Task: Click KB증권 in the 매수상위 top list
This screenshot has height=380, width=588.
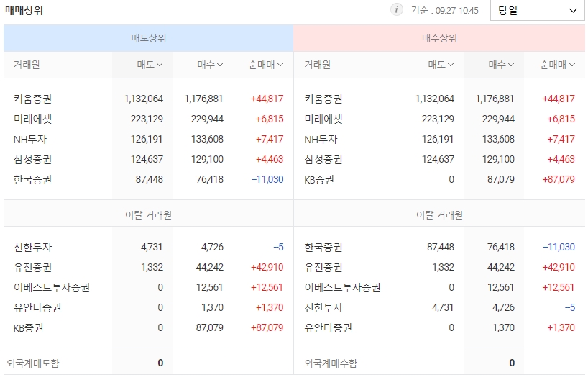Action: point(319,179)
